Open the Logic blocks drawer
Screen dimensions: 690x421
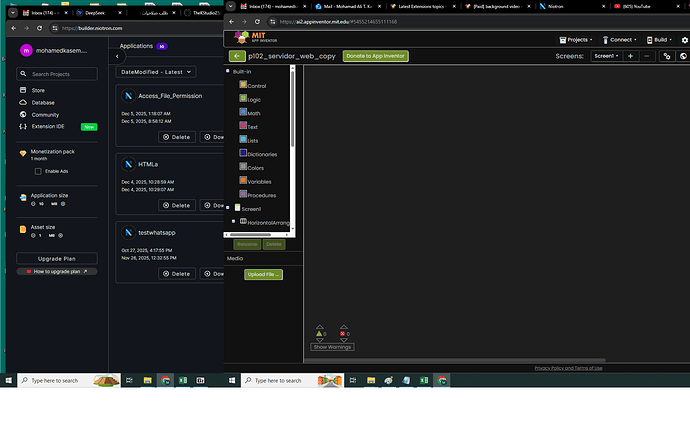254,100
